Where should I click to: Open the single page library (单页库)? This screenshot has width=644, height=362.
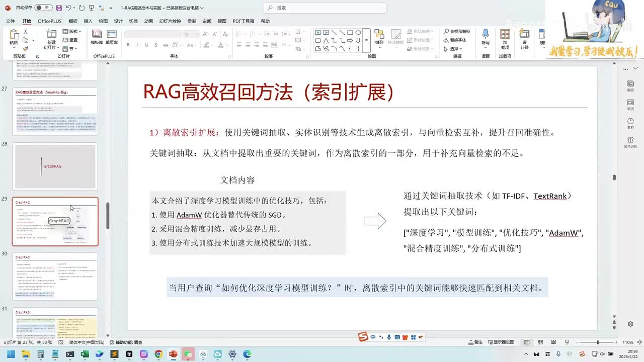point(111,37)
